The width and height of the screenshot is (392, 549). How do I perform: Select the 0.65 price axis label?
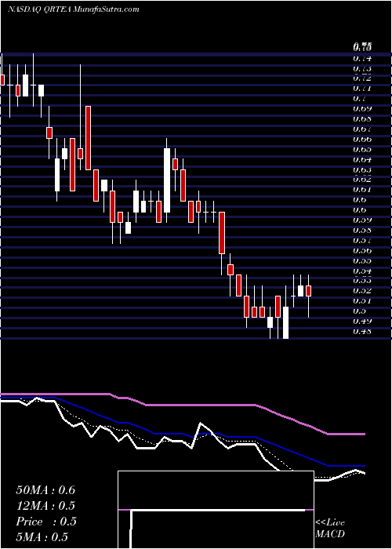coord(362,149)
